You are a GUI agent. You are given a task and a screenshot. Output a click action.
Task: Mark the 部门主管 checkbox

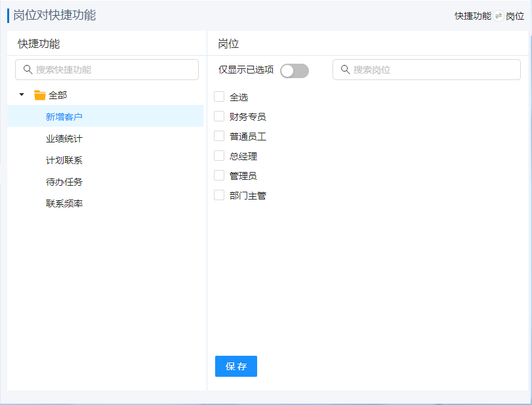click(x=219, y=196)
